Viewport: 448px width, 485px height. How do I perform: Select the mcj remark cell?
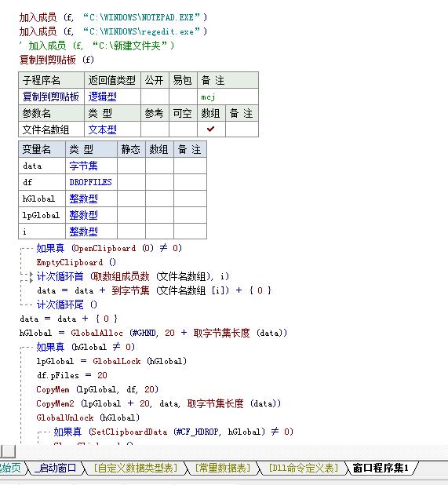pyautogui.click(x=228, y=97)
